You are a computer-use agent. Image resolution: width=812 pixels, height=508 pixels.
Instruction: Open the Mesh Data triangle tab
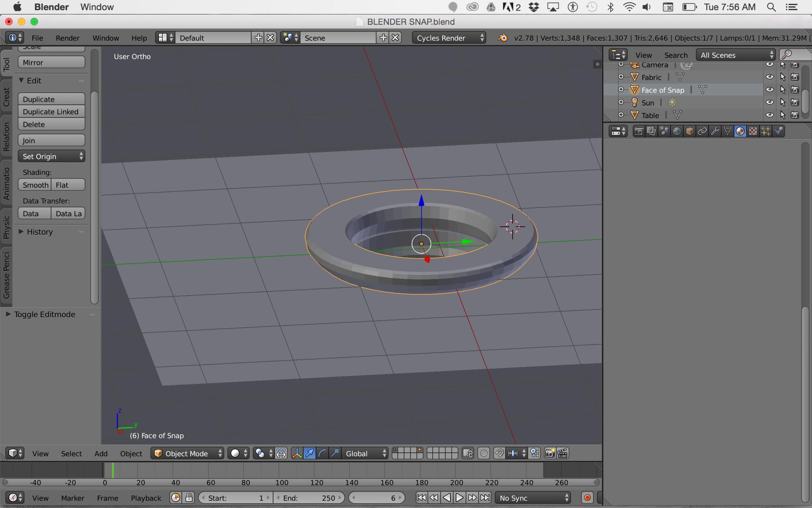click(728, 131)
